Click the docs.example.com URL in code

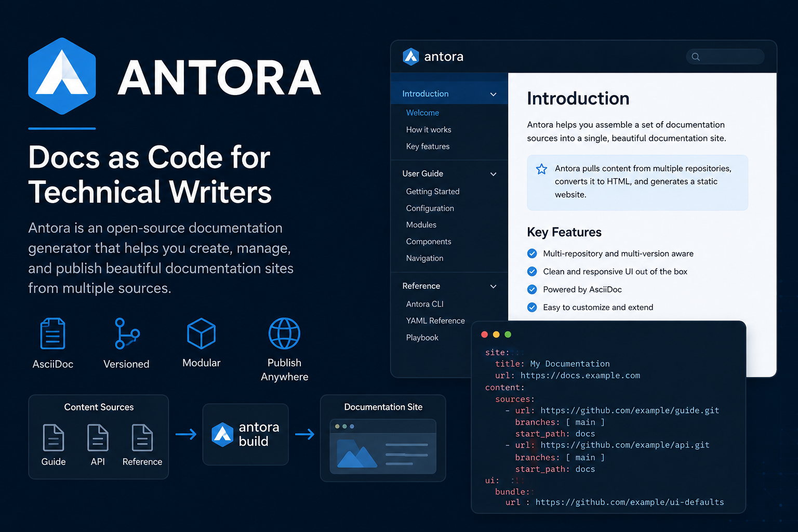coord(580,375)
